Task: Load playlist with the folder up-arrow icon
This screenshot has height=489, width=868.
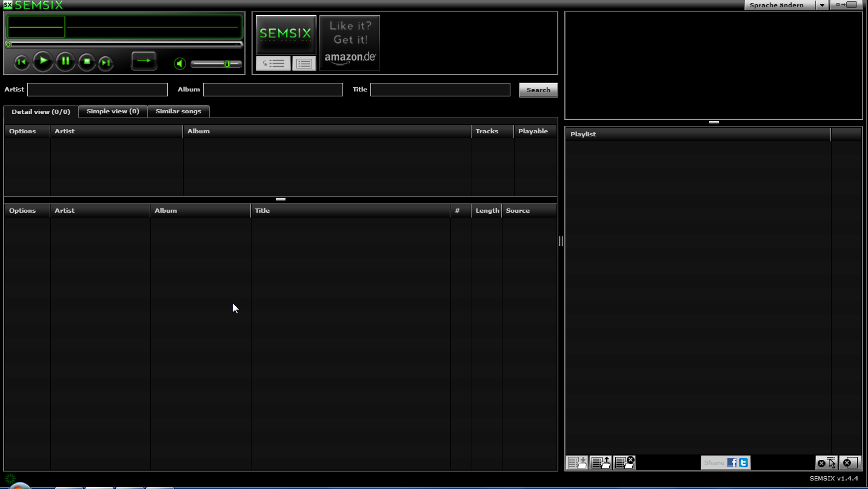Action: coord(601,462)
